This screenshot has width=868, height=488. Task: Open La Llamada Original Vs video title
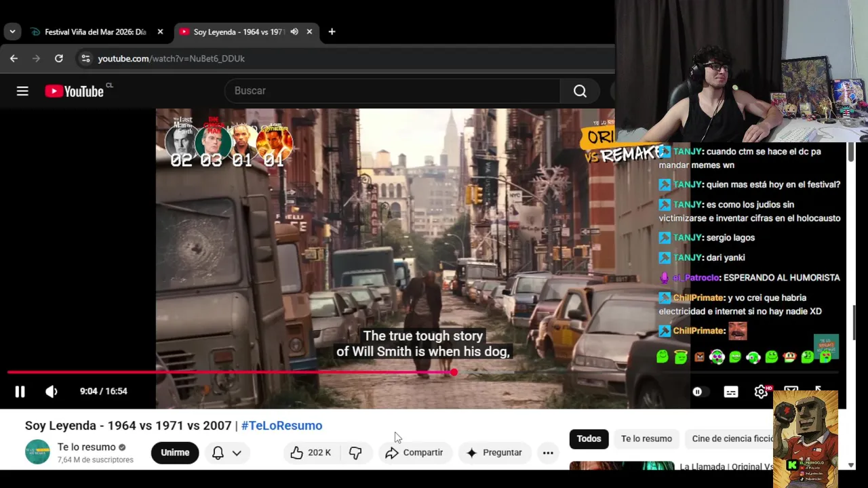click(726, 466)
